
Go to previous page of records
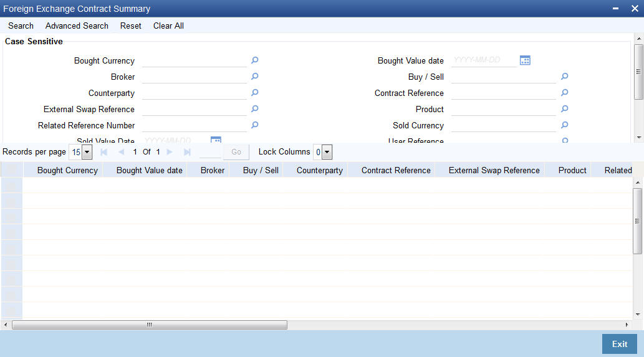coord(121,152)
